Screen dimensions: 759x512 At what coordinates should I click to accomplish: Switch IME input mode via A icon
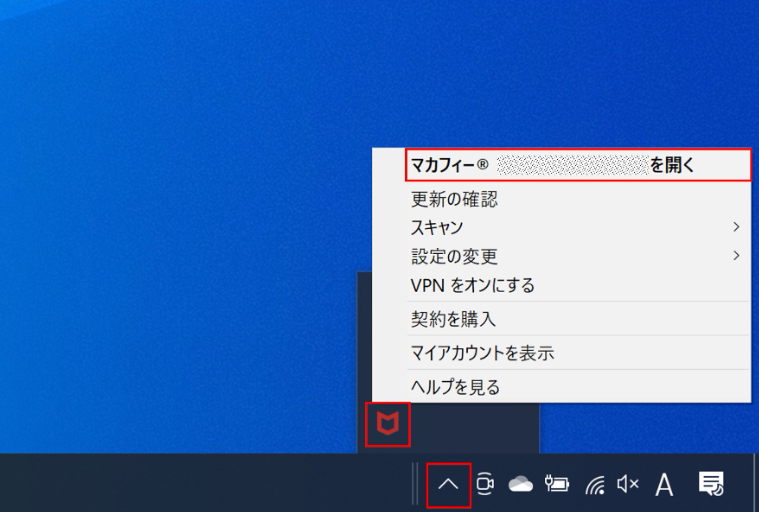[x=664, y=485]
